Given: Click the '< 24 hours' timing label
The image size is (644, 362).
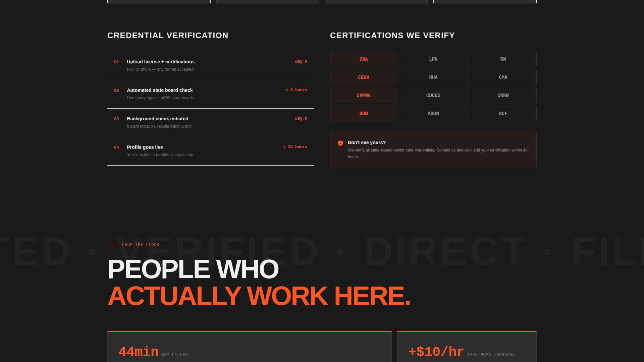Looking at the screenshot, I should pyautogui.click(x=295, y=147).
